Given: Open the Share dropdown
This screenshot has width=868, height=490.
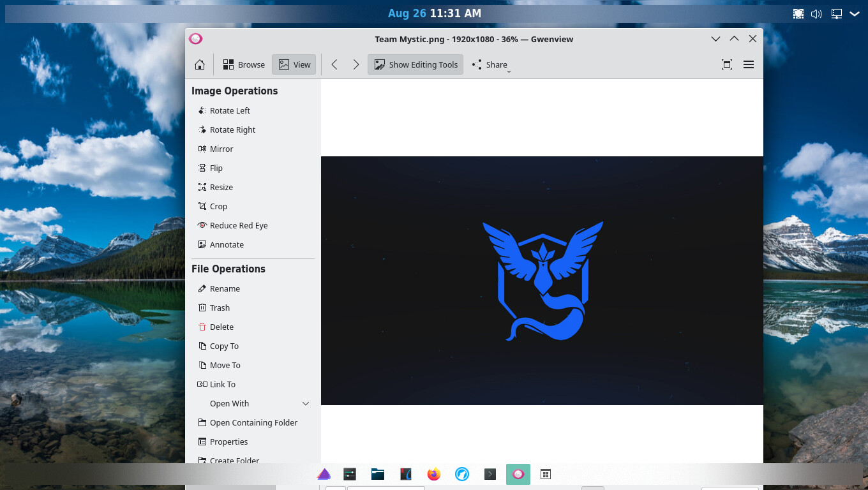Looking at the screenshot, I should [490, 64].
